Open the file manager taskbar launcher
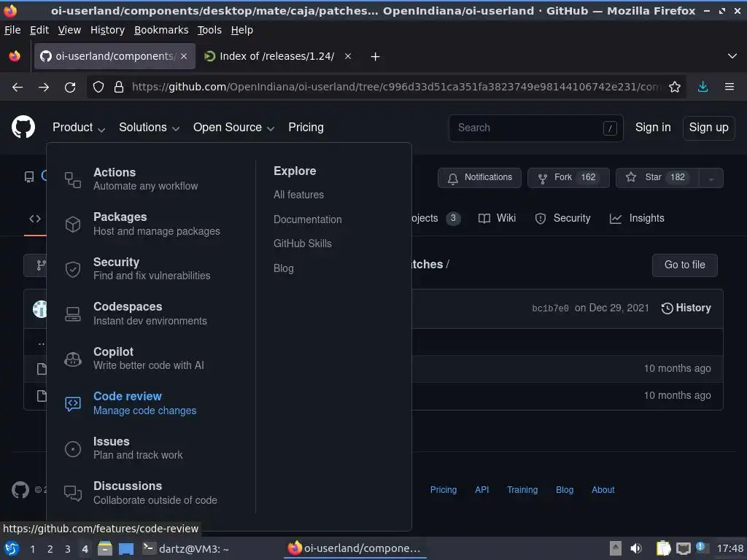The height and width of the screenshot is (560, 747). point(105,548)
